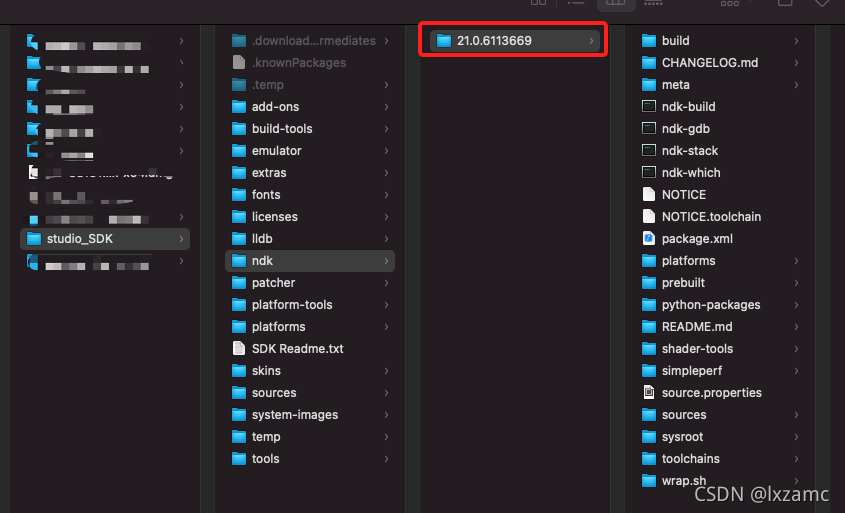Click the NOTICE document icon
This screenshot has height=513, width=845.
pyautogui.click(x=649, y=195)
